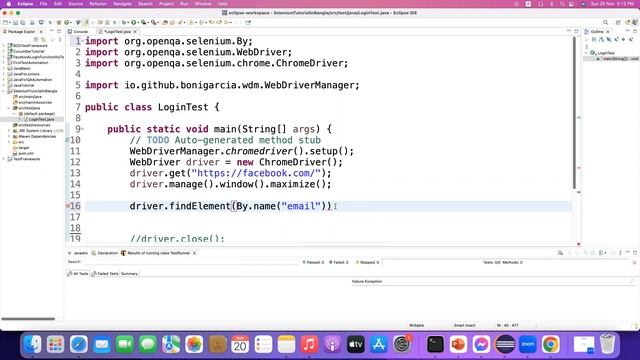Open Messenger from the dock
Image resolution: width=640 pixels, height=360 pixels.
pos(482,344)
